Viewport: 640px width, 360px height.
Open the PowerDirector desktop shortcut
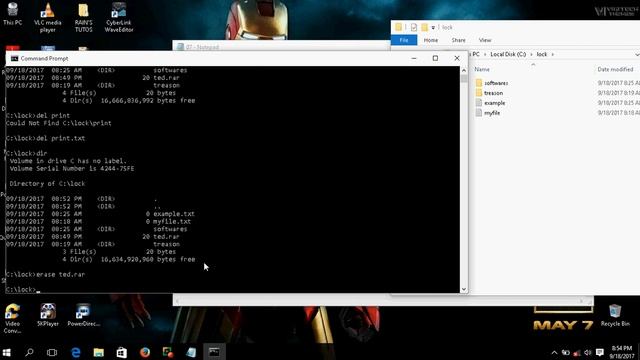[x=83, y=315]
